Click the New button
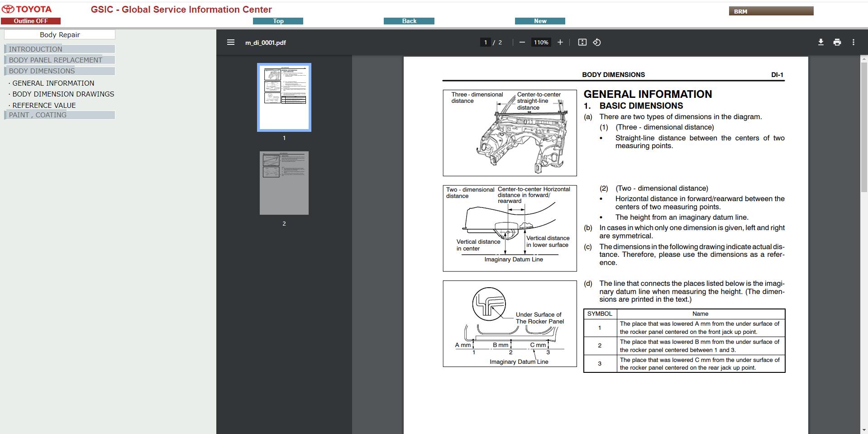Viewport: 868px width, 434px height. [540, 21]
